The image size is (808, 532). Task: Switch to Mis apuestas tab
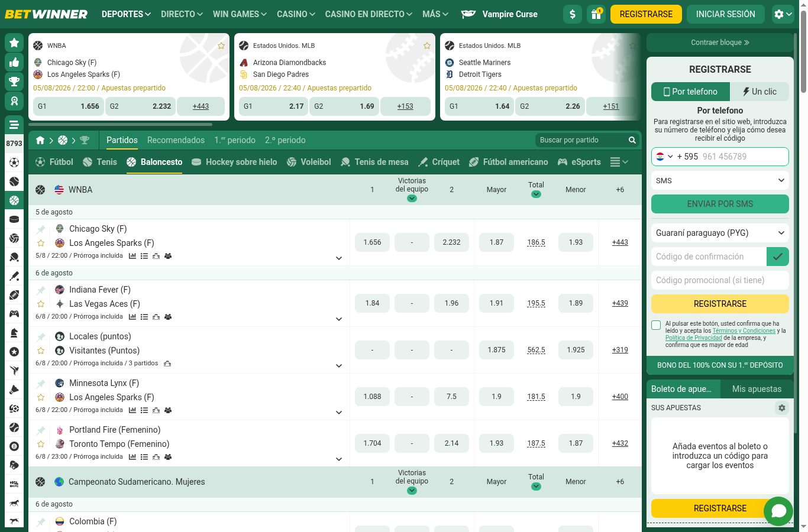pyautogui.click(x=757, y=389)
